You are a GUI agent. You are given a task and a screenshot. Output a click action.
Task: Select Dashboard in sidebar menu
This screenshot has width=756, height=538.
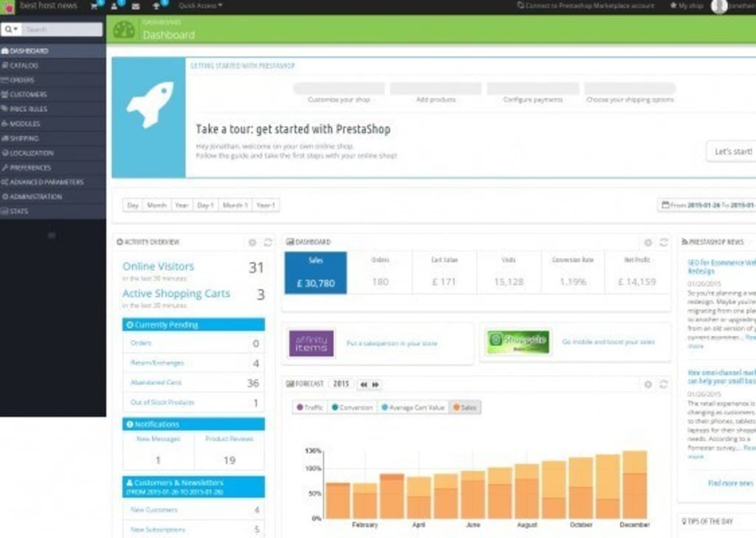53,51
